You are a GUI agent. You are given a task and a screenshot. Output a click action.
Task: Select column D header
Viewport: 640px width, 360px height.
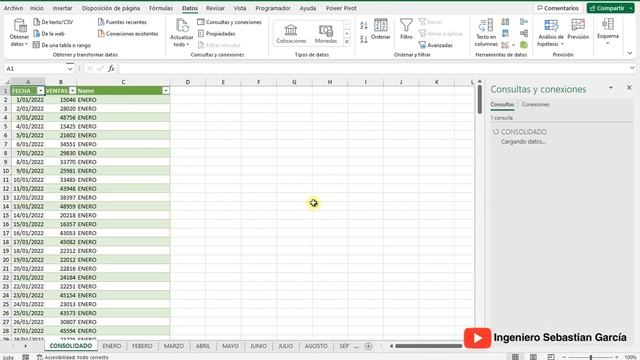pos(188,82)
